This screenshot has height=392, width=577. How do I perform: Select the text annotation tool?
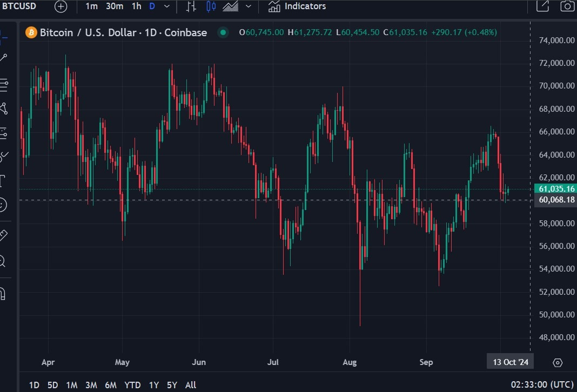pyautogui.click(x=3, y=181)
